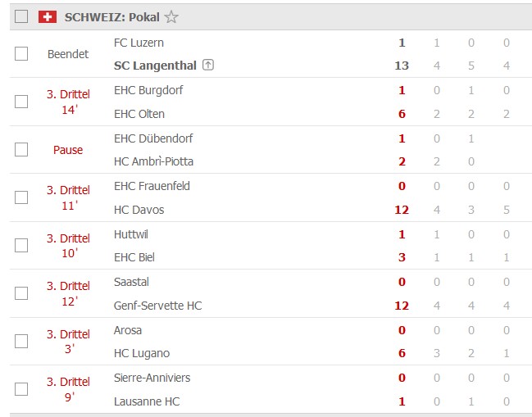Select the Huttwil vs Biel checkbox
This screenshot has height=417, width=532.
pyautogui.click(x=21, y=245)
